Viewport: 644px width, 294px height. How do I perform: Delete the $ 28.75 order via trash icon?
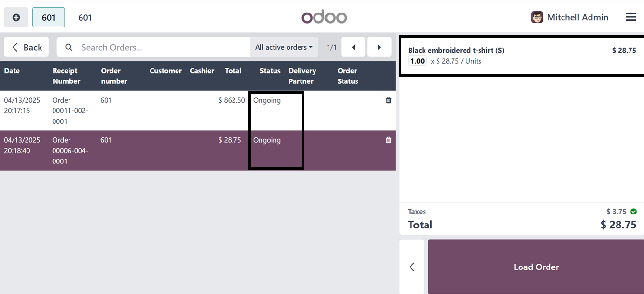coord(389,140)
